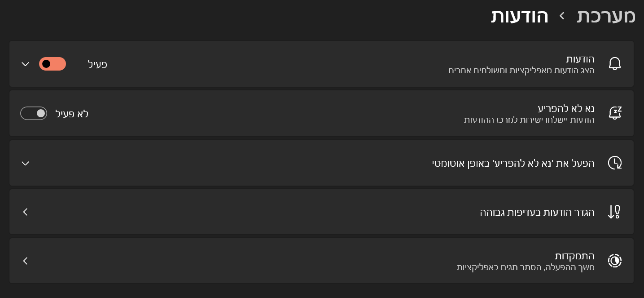Expand the הודעות row using its chevron
This screenshot has height=298, width=644.
[26, 64]
